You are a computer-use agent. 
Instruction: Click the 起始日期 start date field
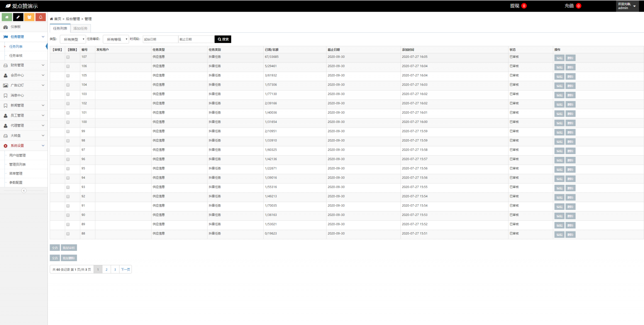coord(160,39)
